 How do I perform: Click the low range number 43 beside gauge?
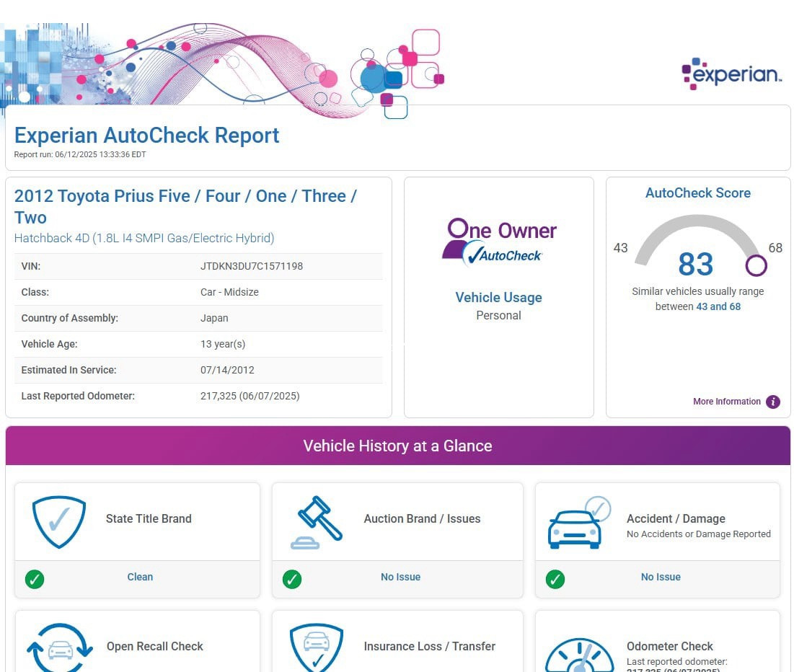[620, 247]
